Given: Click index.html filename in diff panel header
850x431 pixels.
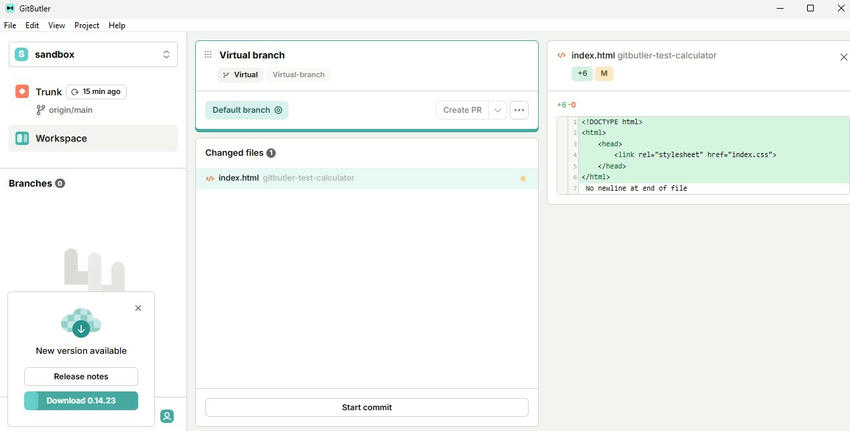Looking at the screenshot, I should click(593, 55).
